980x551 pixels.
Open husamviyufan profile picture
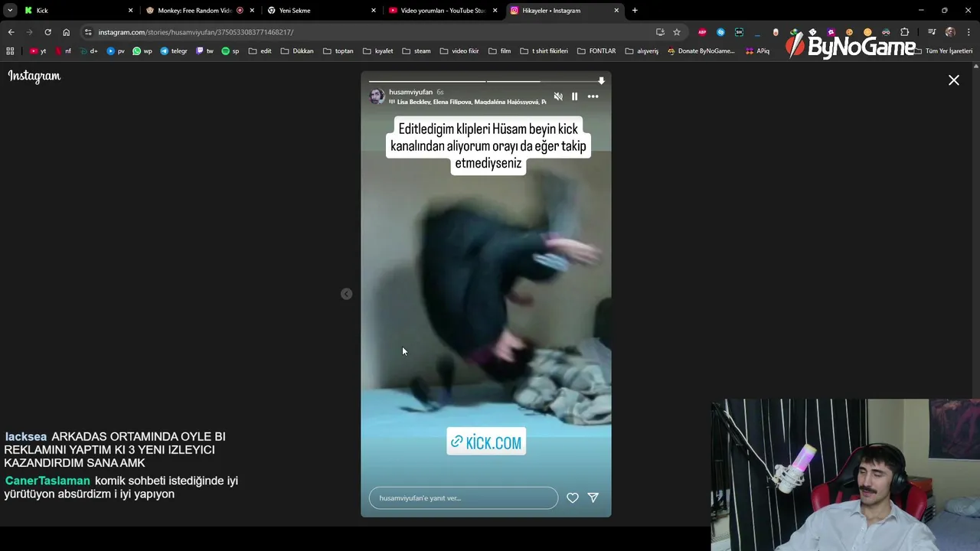tap(377, 96)
